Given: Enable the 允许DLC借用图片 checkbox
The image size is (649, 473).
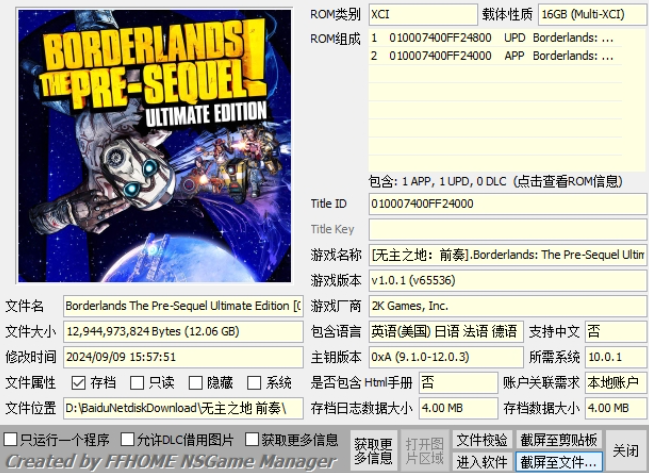Looking at the screenshot, I should [x=127, y=439].
